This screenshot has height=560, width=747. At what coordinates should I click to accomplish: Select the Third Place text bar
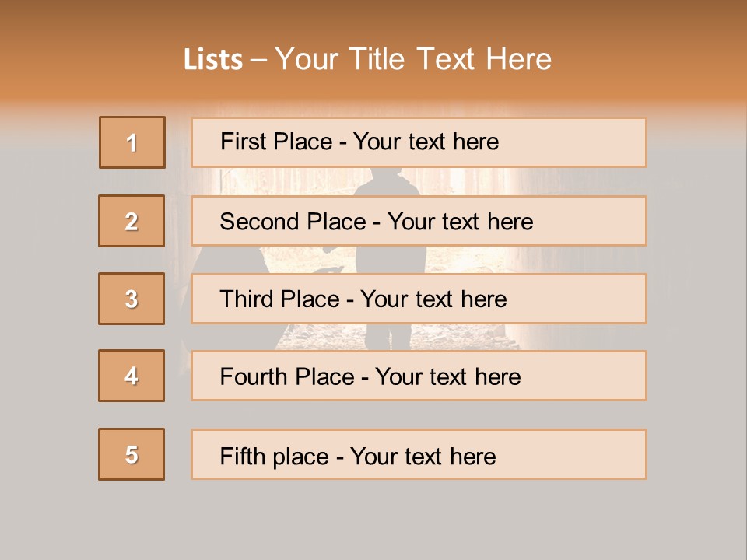419,299
